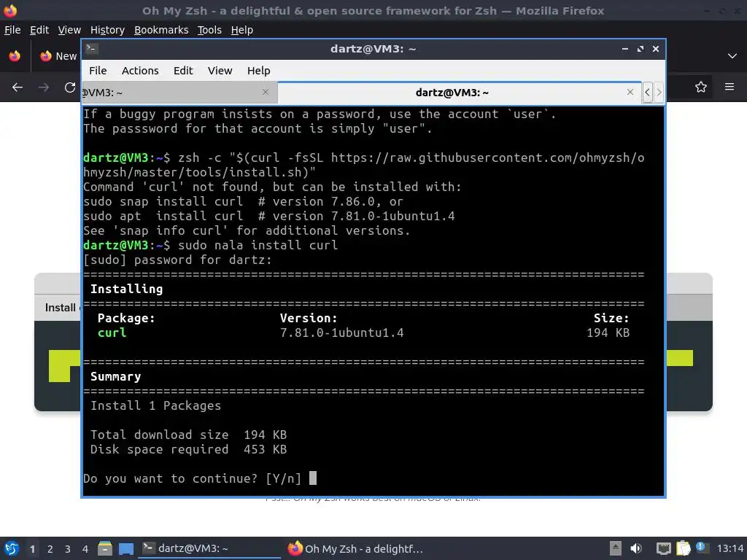Viewport: 747px width, 560px height.
Task: Select the Firefox New tab
Action: 58,56
